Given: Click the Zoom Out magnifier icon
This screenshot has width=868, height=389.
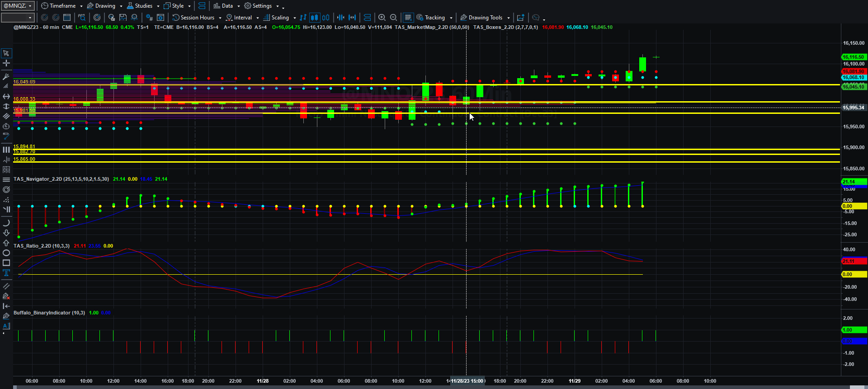Looking at the screenshot, I should [x=393, y=18].
